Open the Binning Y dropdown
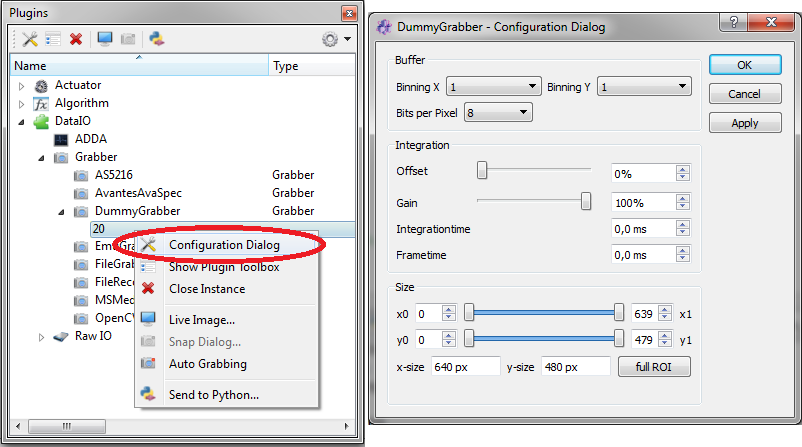Viewport: 802px width, 447px height. (644, 86)
